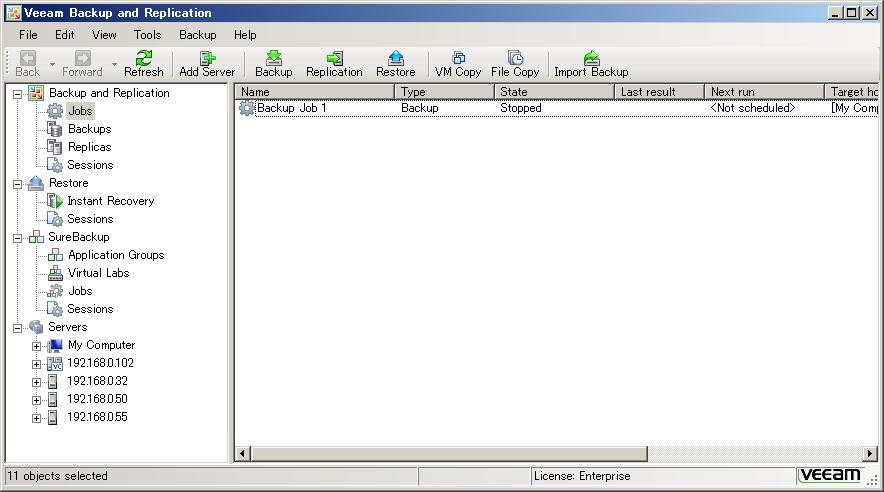The image size is (884, 492).
Task: Select the Backups node icon in tree
Action: point(55,129)
